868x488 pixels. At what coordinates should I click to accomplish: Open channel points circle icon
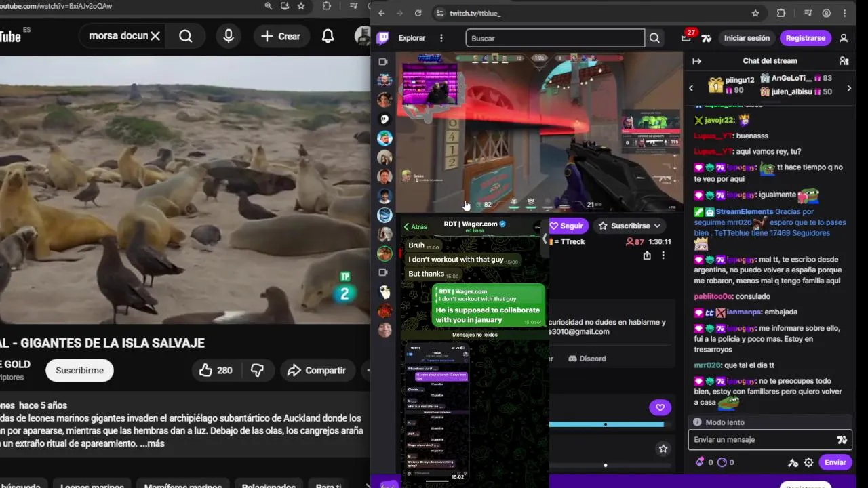click(722, 462)
